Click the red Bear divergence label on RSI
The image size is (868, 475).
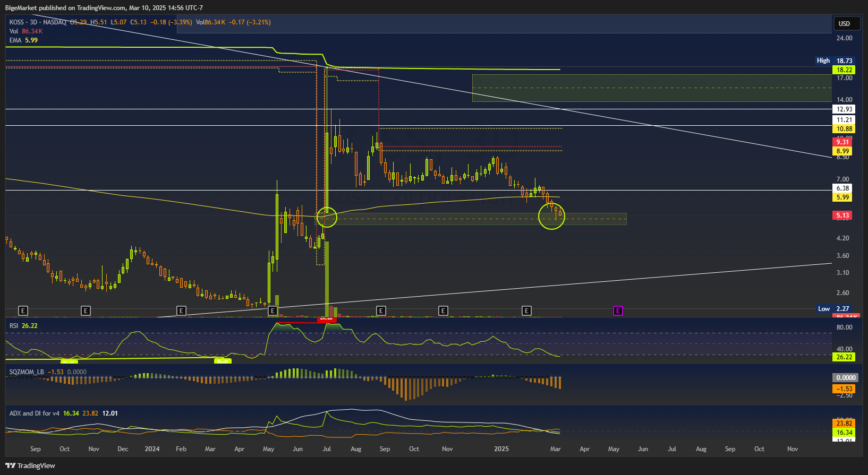click(327, 319)
